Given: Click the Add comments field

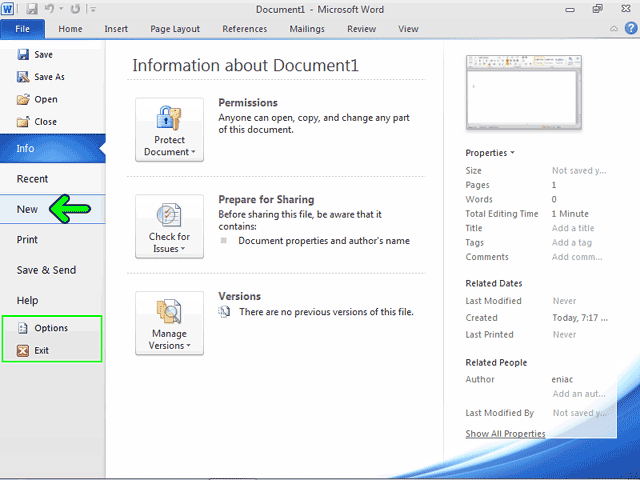Looking at the screenshot, I should (577, 257).
